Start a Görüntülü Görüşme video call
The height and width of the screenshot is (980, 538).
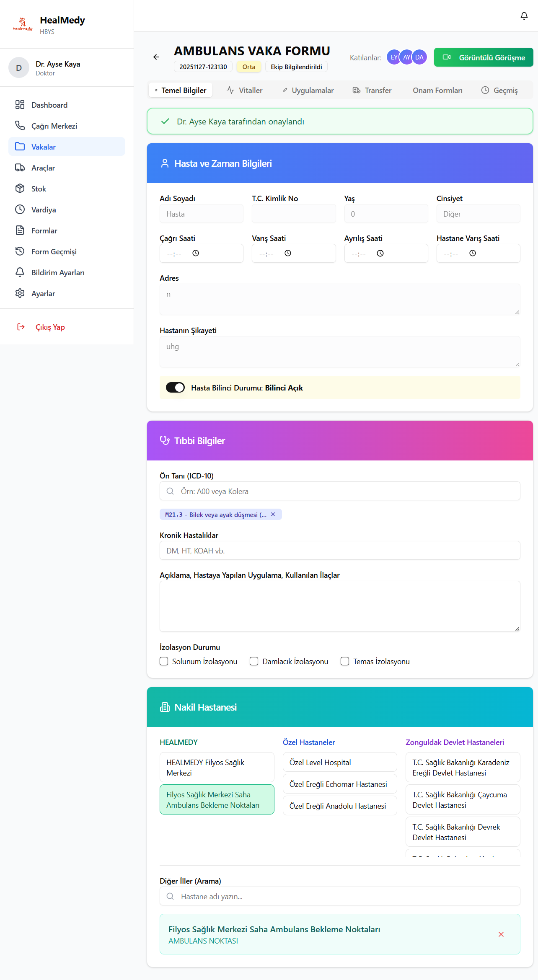pos(483,57)
